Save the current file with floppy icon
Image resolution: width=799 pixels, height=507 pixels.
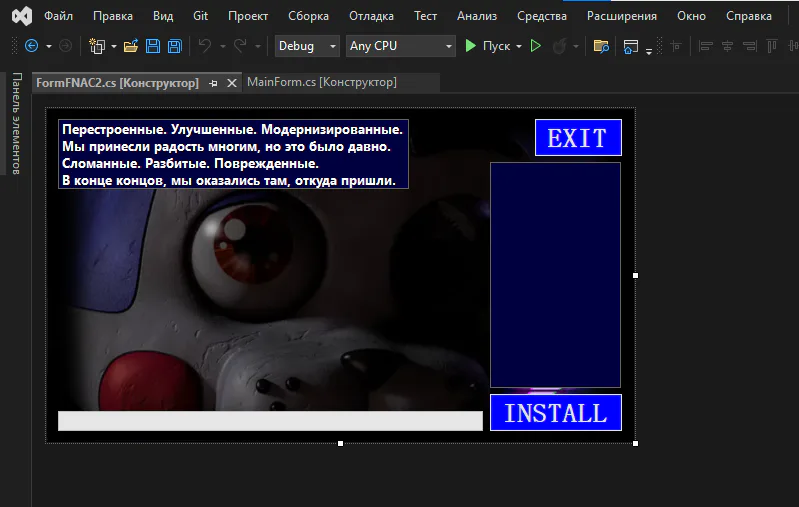(152, 46)
